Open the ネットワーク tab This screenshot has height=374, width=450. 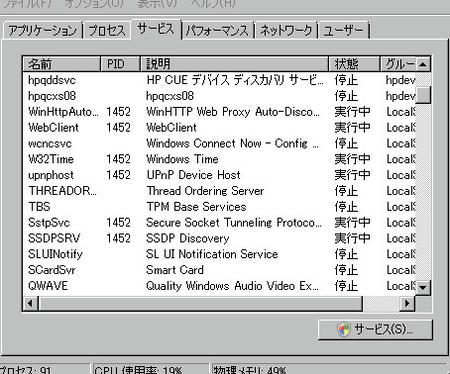[286, 31]
